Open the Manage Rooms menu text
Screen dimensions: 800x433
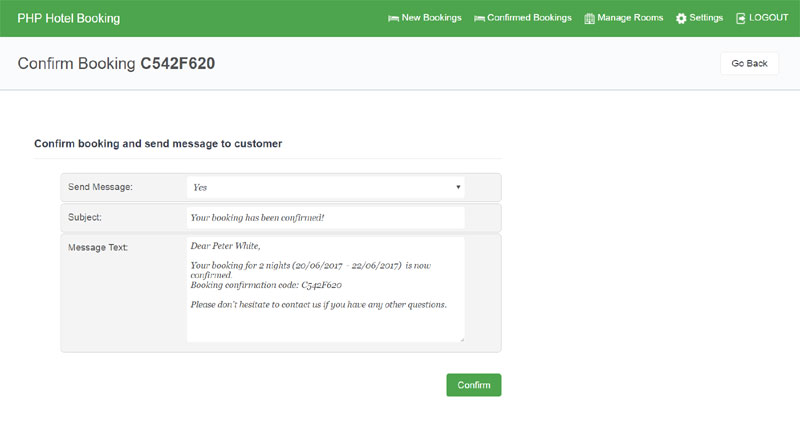(630, 18)
